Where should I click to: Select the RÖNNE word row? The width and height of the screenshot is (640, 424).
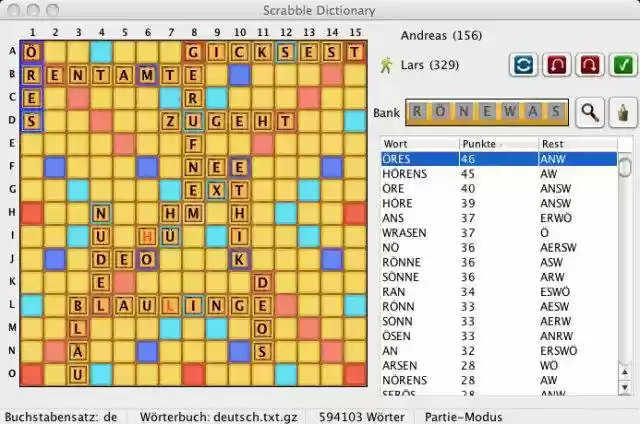499,262
